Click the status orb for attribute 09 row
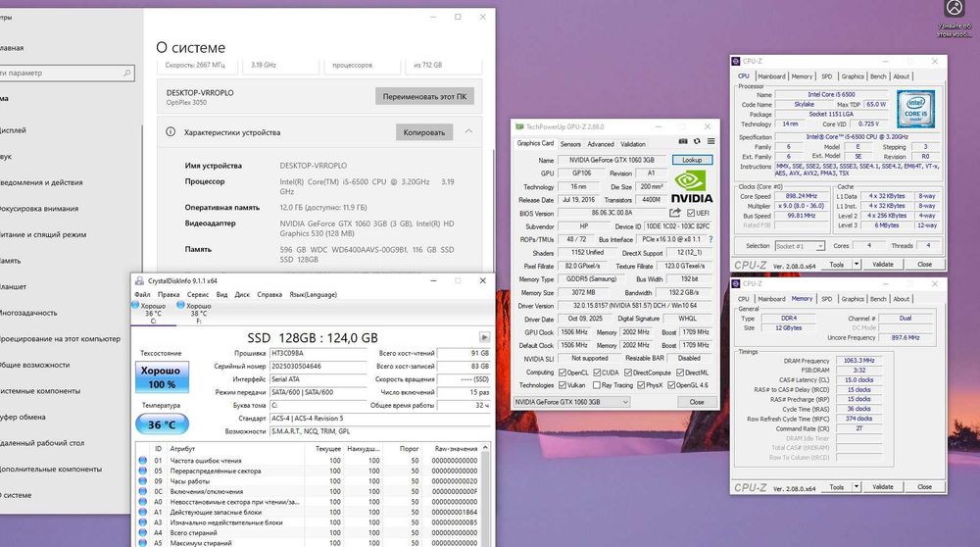Image resolution: width=980 pixels, height=547 pixels. 142,481
